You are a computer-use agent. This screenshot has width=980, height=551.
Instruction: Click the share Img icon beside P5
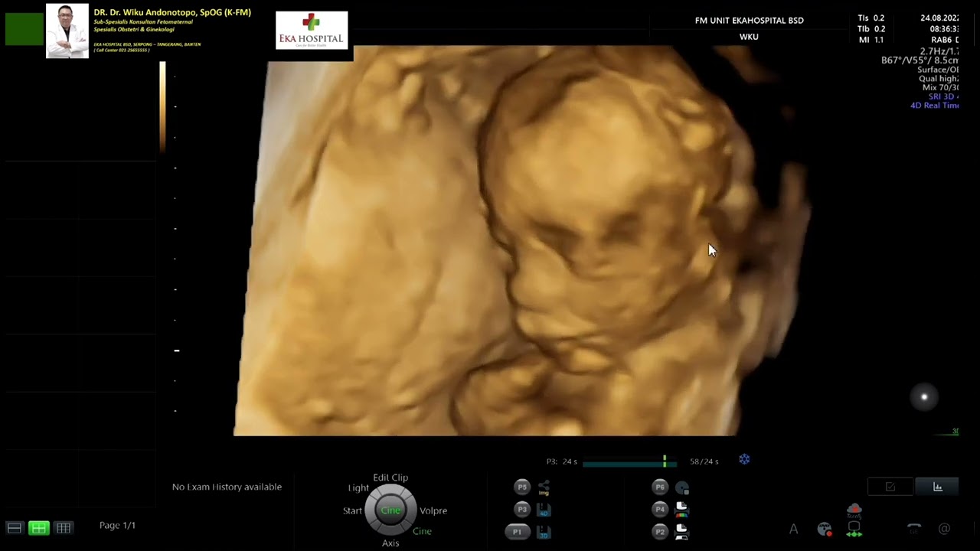coord(544,487)
